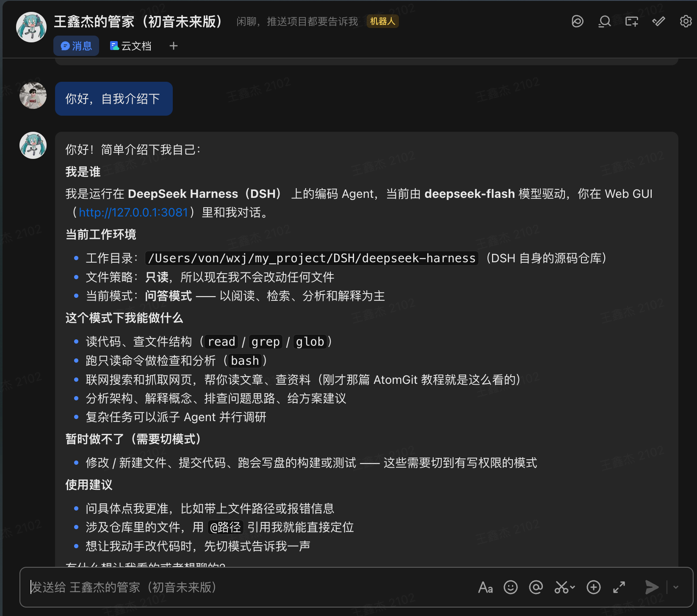Switch to the 云文档 tab
This screenshot has width=697, height=616.
click(130, 46)
